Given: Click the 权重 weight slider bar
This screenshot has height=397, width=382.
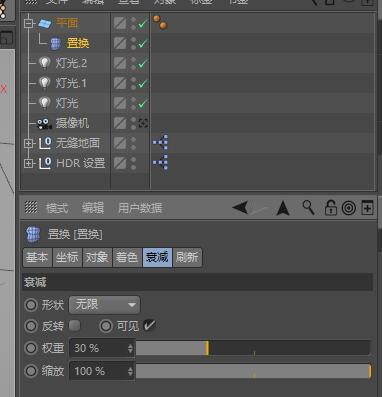Looking at the screenshot, I should coord(253,348).
